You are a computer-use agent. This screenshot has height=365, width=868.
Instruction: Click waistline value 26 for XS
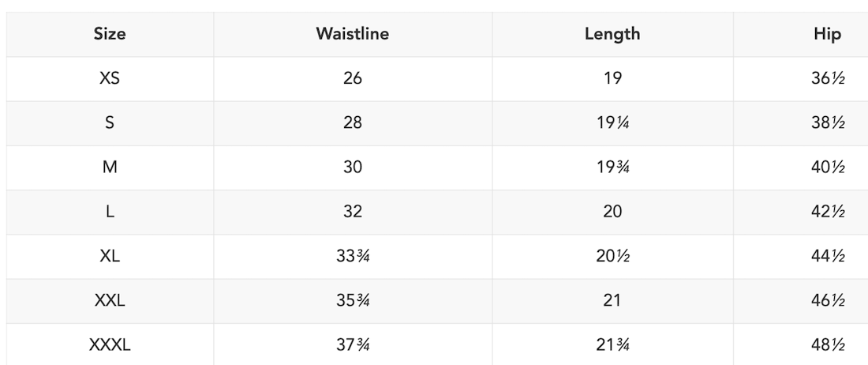(x=352, y=78)
